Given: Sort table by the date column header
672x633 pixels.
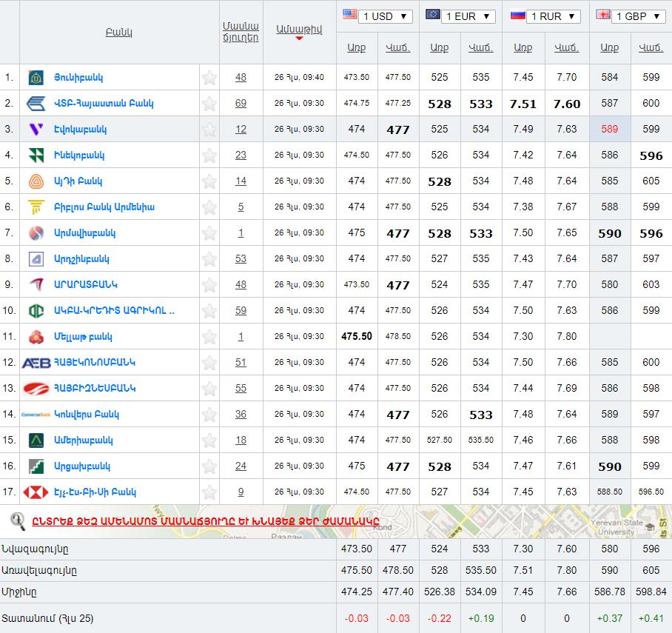Looking at the screenshot, I should [x=299, y=30].
